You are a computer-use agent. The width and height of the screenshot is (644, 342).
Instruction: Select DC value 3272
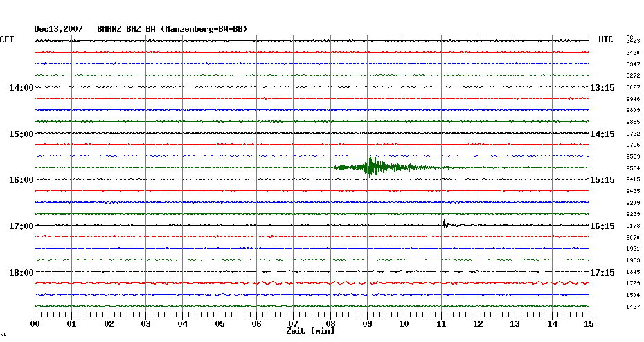click(633, 76)
